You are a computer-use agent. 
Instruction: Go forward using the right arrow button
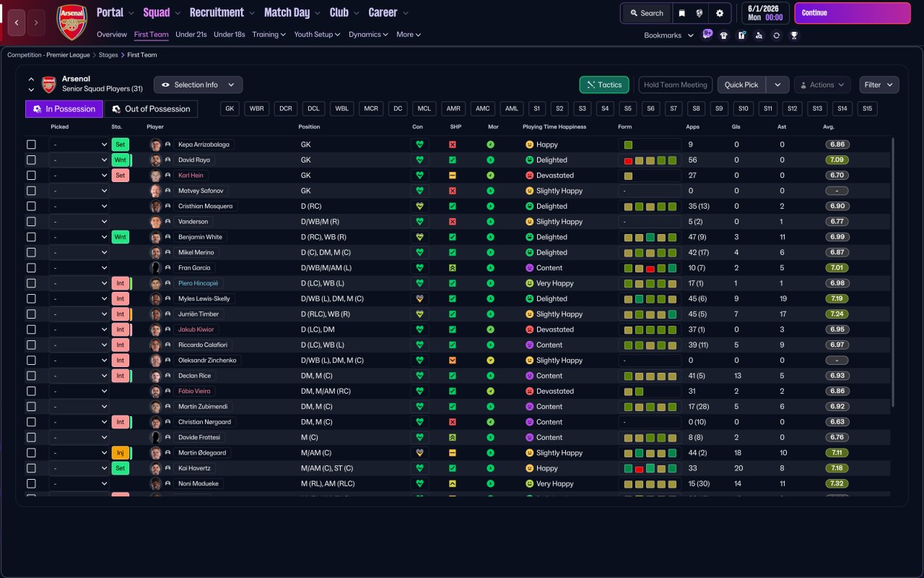(x=37, y=23)
